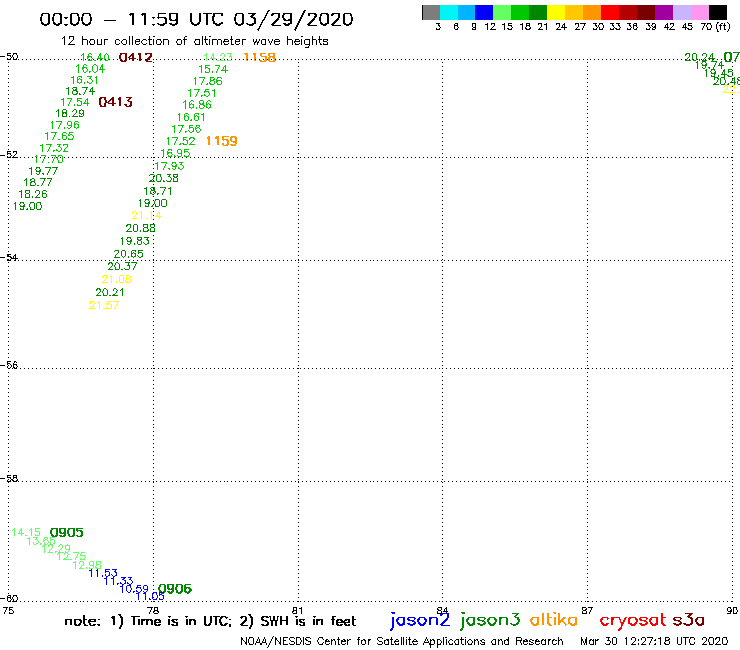This screenshot has width=740, height=650.
Task: Click the lavender legend swatch
Action: (681, 12)
